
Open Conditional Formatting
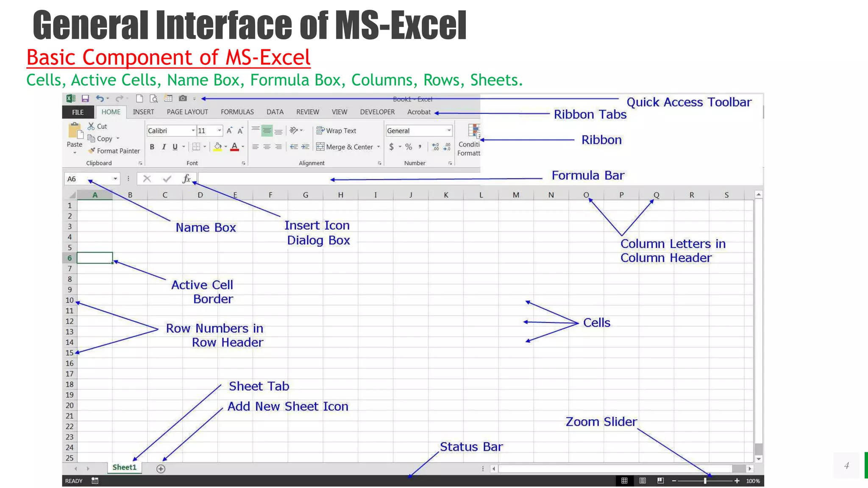coord(469,140)
